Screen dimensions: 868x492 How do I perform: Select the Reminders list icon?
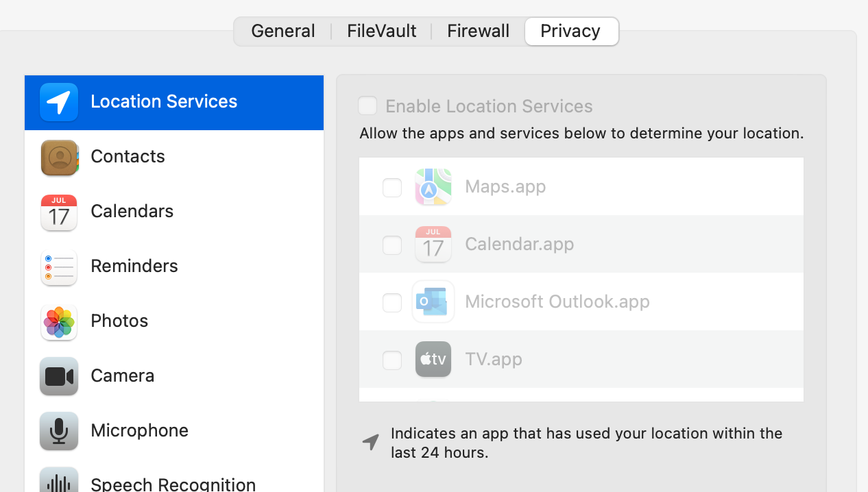pyautogui.click(x=59, y=267)
